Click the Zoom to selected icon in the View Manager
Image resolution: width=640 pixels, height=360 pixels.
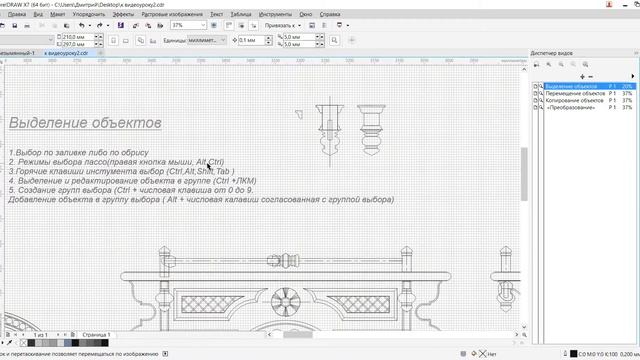(x=573, y=64)
